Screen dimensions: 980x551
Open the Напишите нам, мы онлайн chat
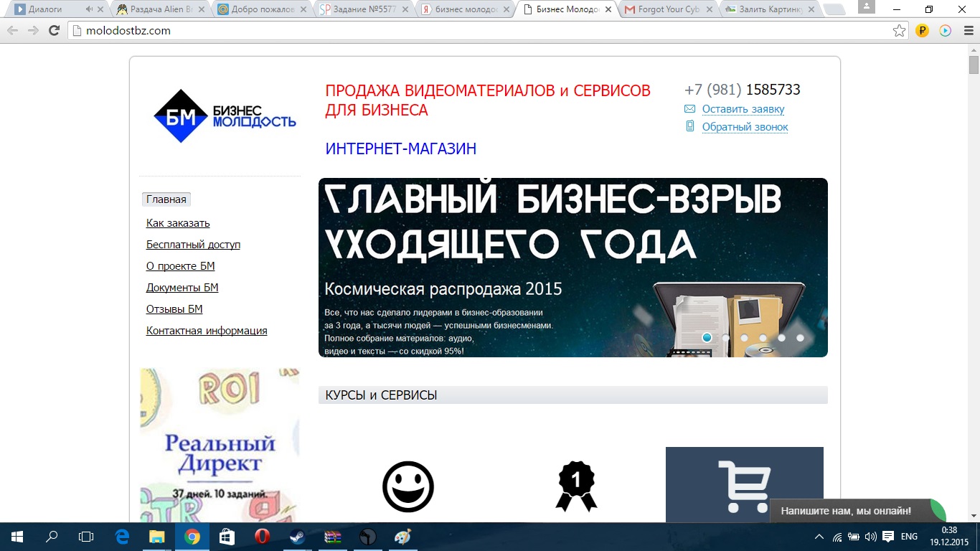pos(857,511)
